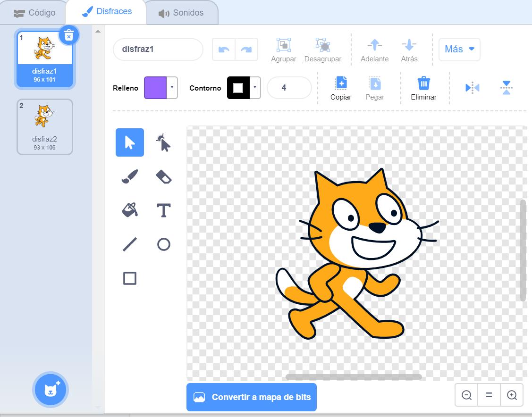Image resolution: width=532 pixels, height=417 pixels.
Task: Open the Más dropdown menu
Action: pos(459,50)
